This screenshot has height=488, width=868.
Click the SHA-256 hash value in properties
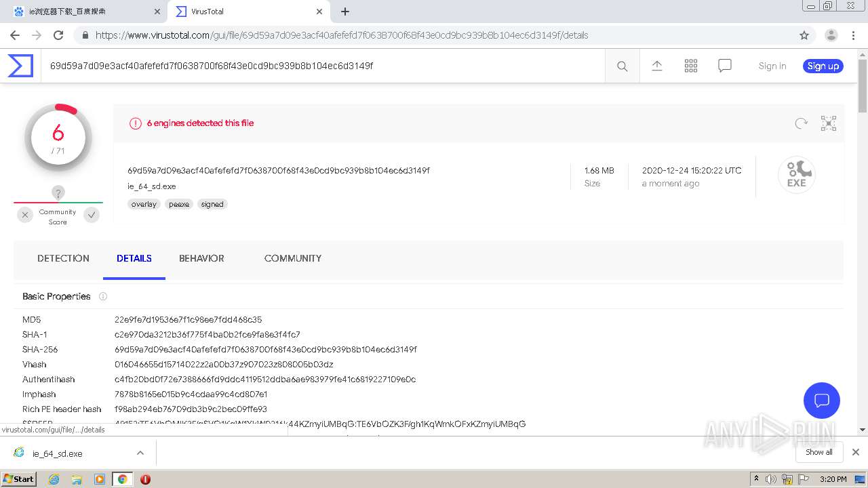pos(266,349)
